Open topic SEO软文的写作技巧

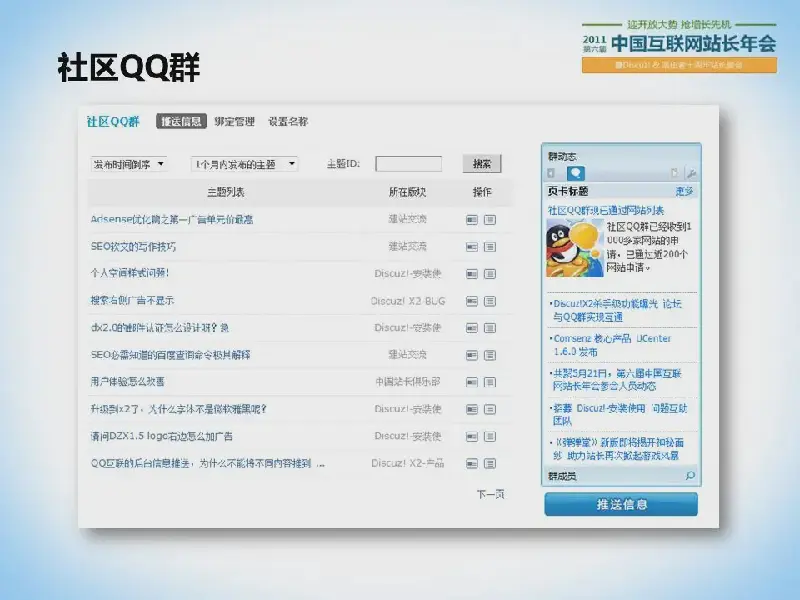[x=133, y=247]
